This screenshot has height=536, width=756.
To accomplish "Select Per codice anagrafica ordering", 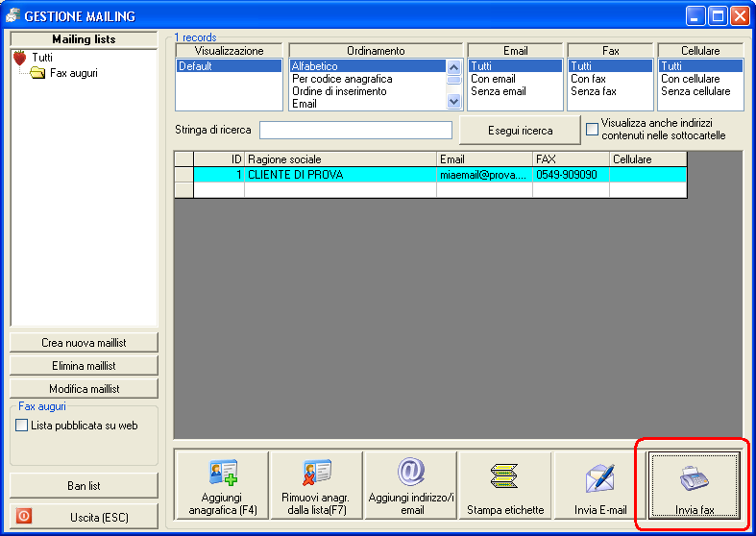I will point(368,79).
